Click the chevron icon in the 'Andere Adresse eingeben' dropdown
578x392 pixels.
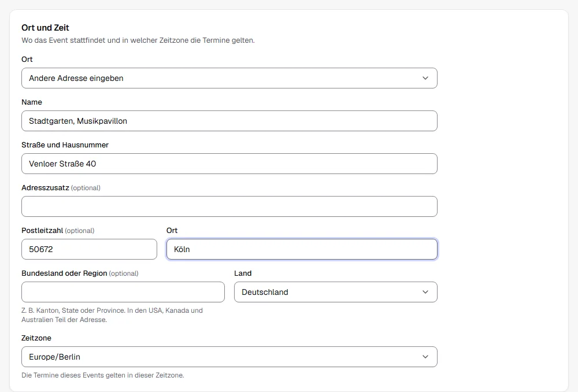[x=425, y=78]
